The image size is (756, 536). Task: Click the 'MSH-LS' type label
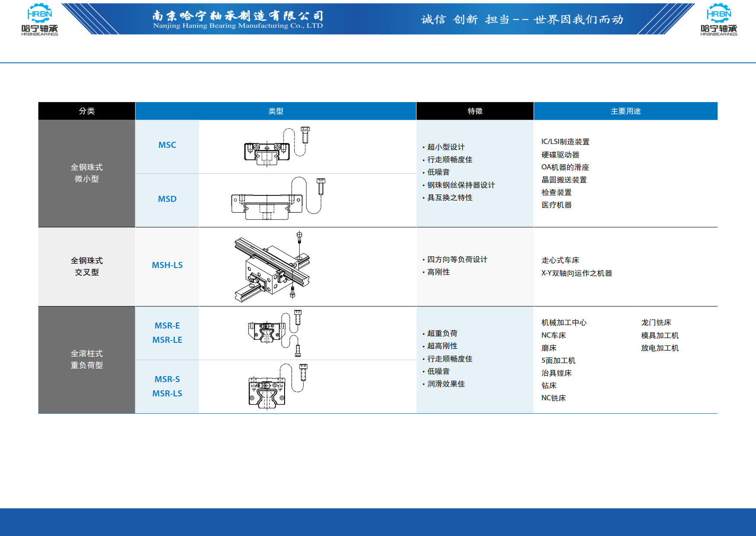pyautogui.click(x=167, y=265)
